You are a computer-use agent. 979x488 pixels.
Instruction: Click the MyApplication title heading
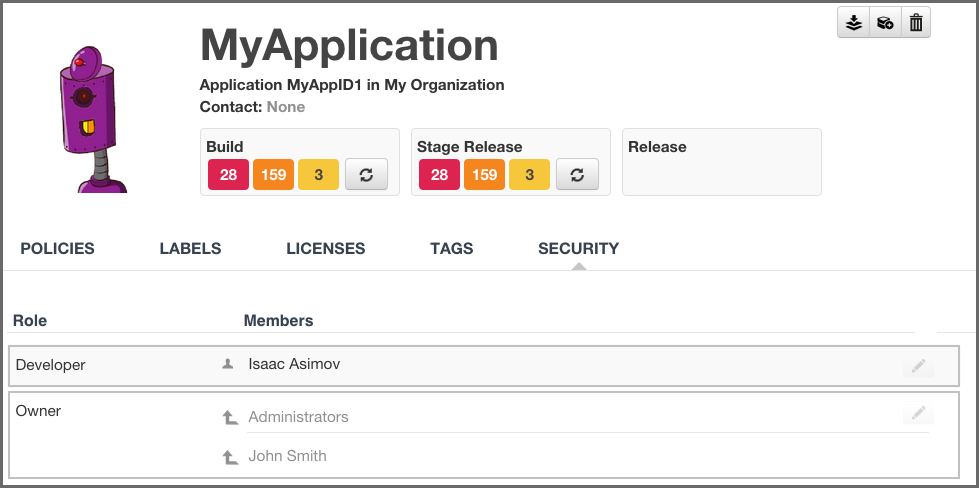(349, 46)
